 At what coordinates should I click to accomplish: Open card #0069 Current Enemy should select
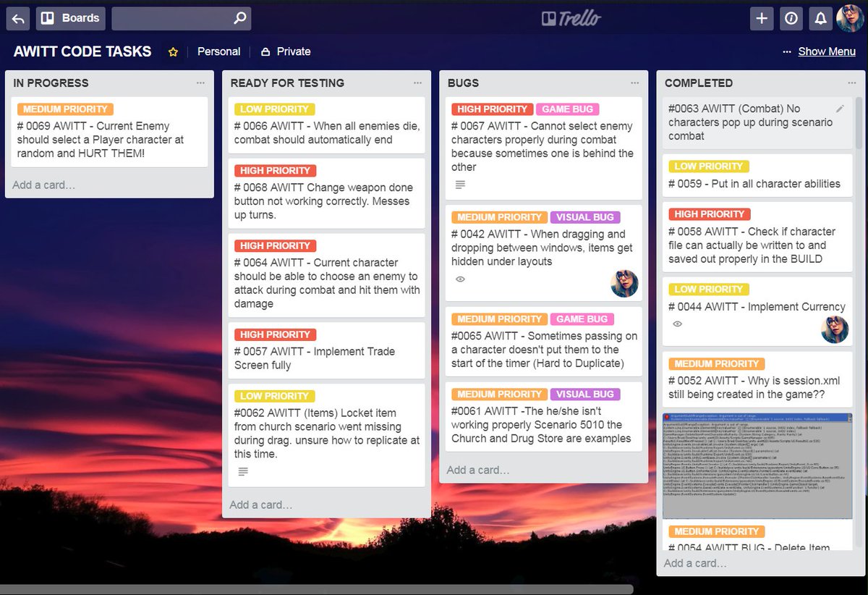[x=109, y=132]
